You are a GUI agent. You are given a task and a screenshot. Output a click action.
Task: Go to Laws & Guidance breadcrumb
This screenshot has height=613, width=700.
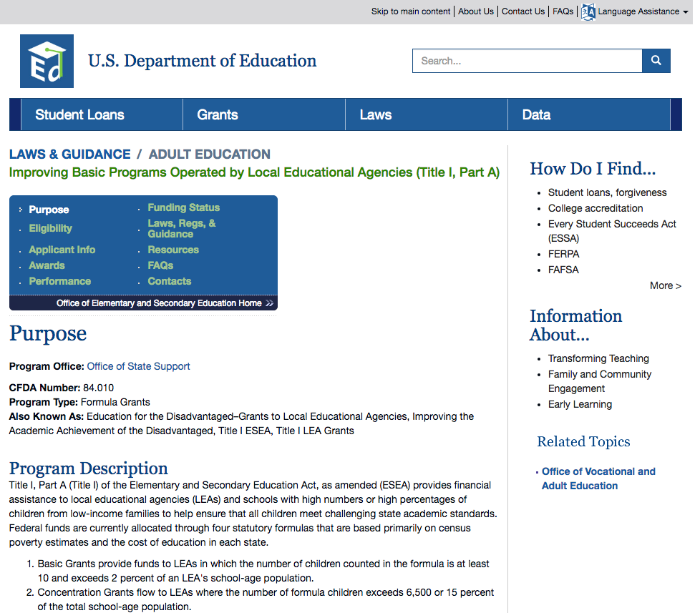[70, 155]
